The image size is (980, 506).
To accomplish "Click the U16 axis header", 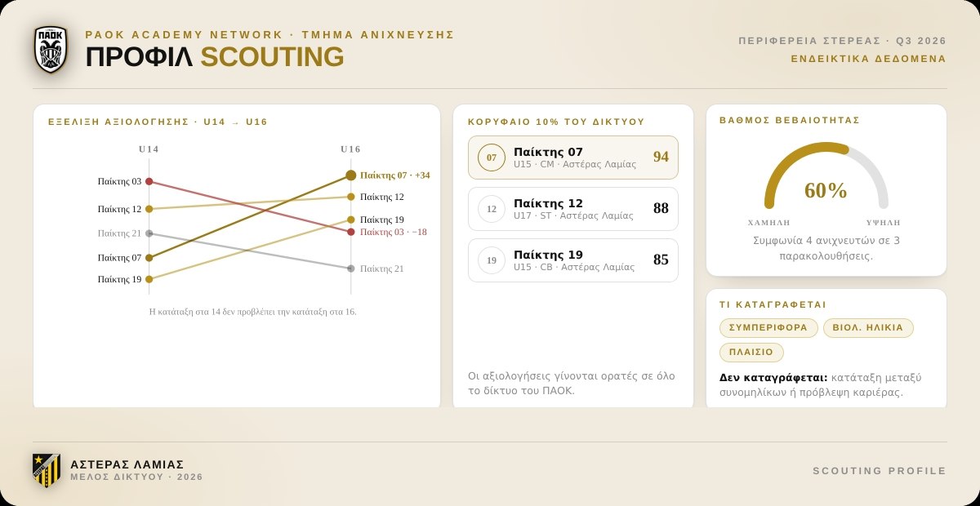I will (350, 149).
